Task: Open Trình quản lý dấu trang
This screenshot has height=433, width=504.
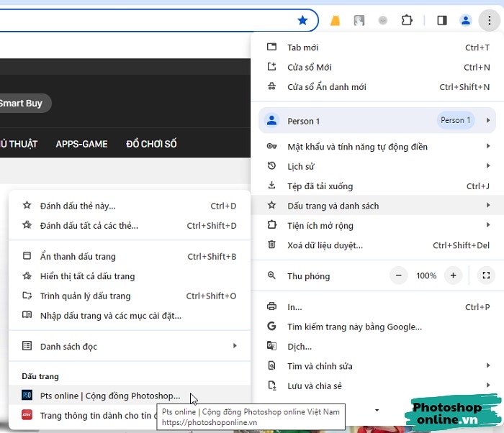Action: 129,296
